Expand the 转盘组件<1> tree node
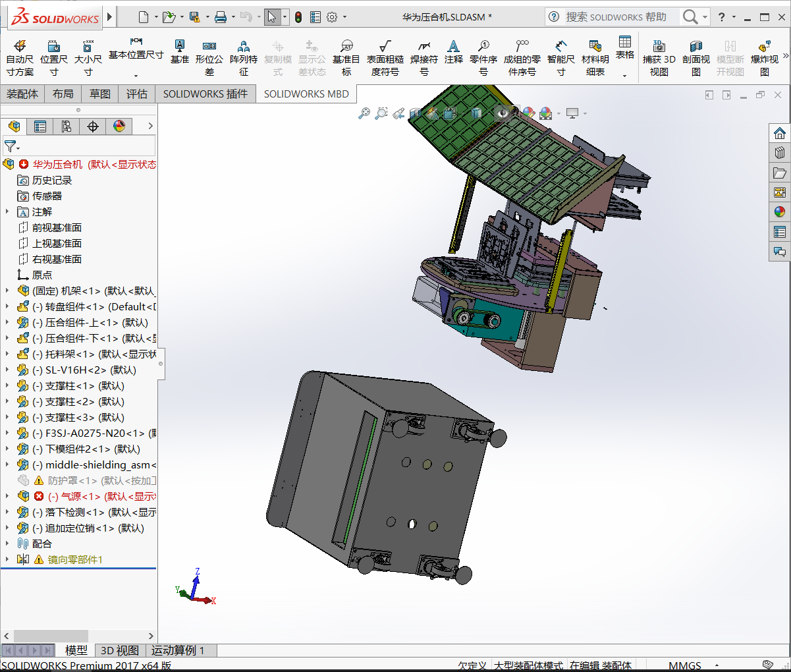 (x=8, y=306)
